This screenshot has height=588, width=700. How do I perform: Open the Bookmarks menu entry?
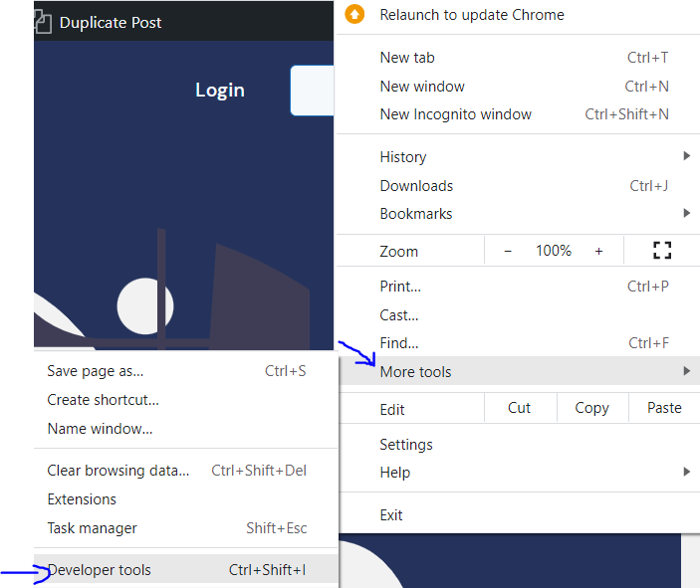click(x=518, y=214)
